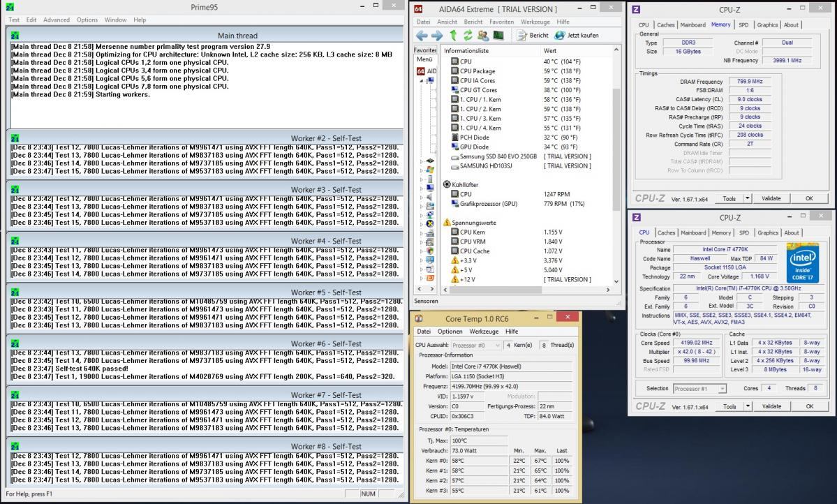837x504 pixels.
Task: Click the Bericht button in AIDA64 toolbar
Action: point(533,35)
